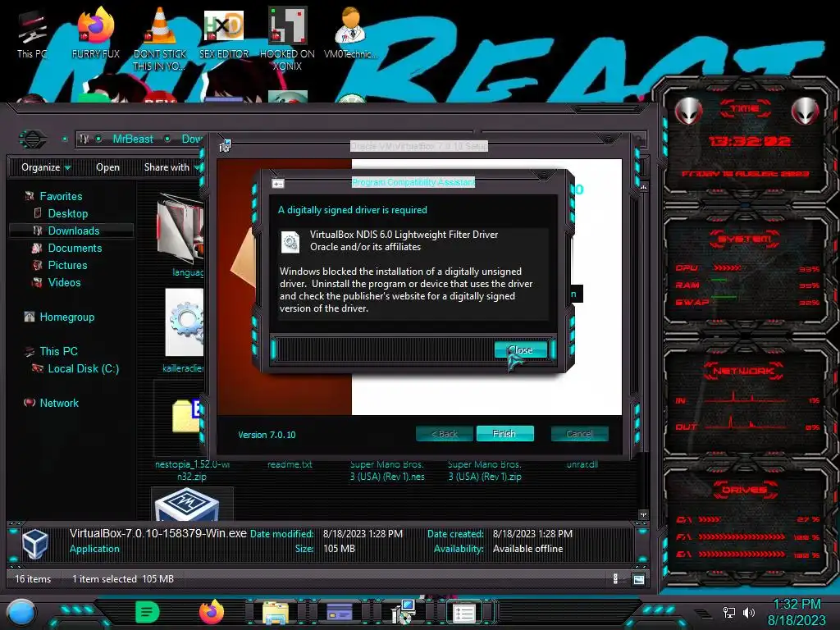
Task: Open the VM0Technic desktop icon
Action: (350, 33)
